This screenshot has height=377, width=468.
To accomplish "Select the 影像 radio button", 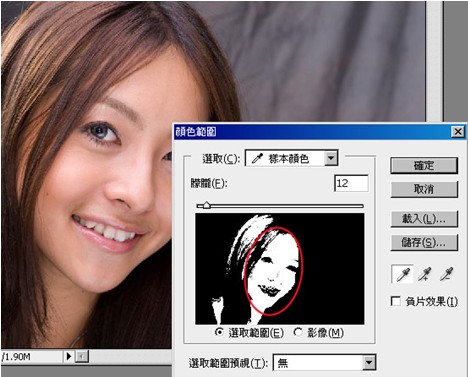I will (x=298, y=332).
